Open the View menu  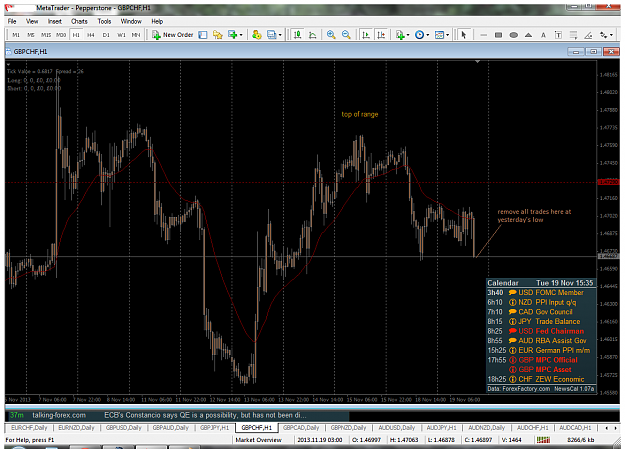point(32,22)
